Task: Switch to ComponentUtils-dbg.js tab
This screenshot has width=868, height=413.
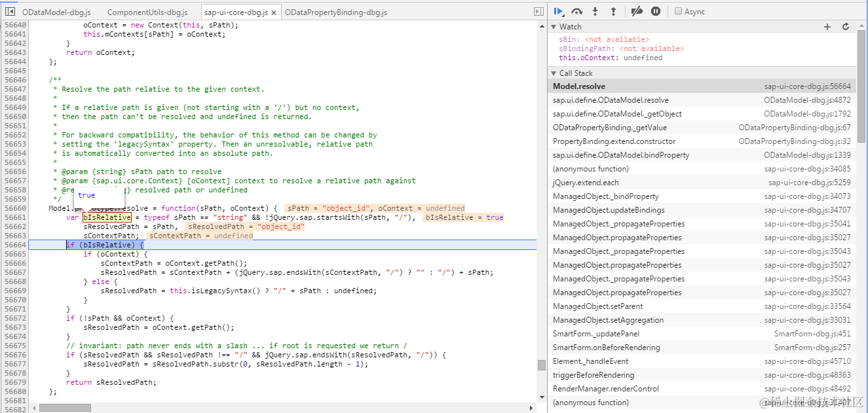Action: (x=147, y=12)
